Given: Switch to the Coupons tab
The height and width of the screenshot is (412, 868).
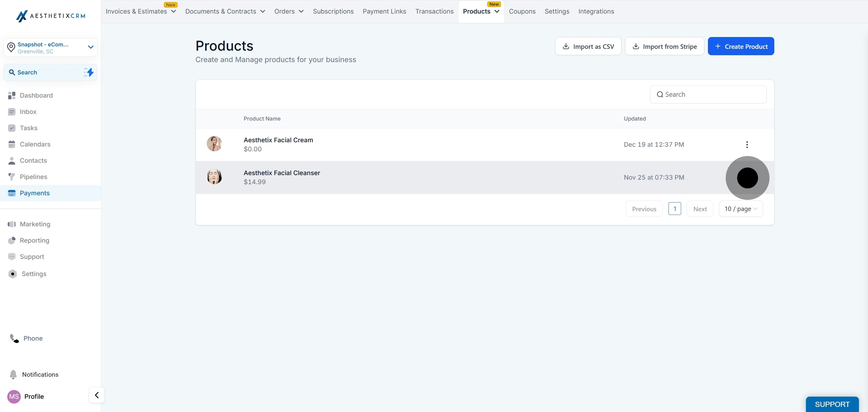Looking at the screenshot, I should click(522, 11).
